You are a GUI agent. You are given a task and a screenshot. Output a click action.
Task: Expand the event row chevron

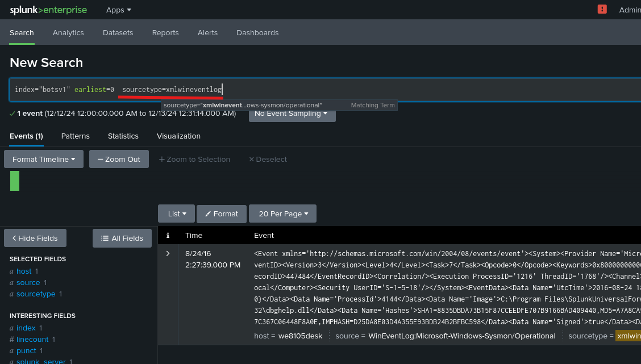168,254
